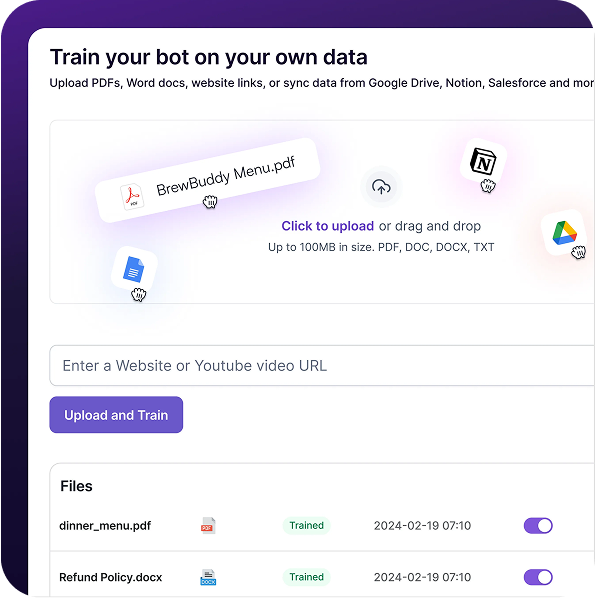Click the Upload and Train button
Viewport: 595px width, 598px height.
pyautogui.click(x=116, y=415)
